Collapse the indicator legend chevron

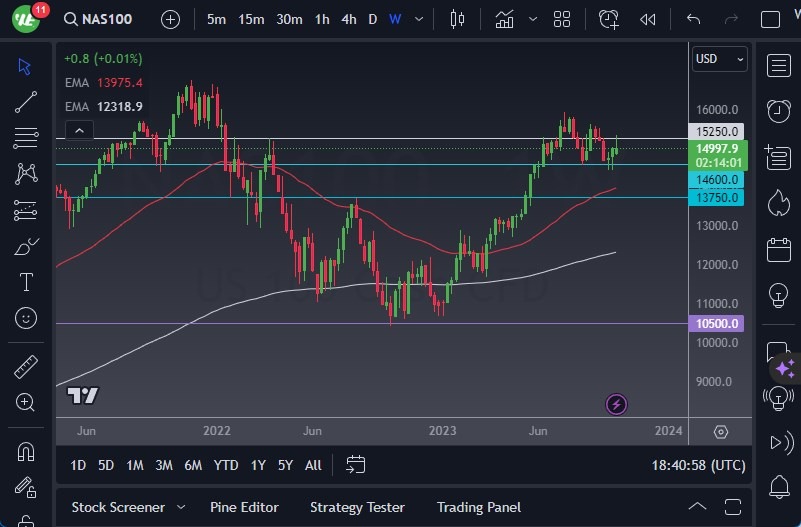[x=78, y=130]
